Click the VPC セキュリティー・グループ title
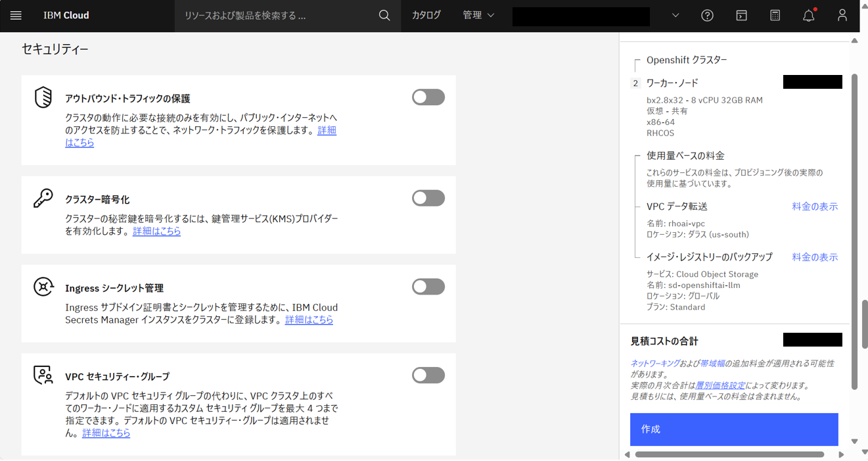 (x=118, y=377)
